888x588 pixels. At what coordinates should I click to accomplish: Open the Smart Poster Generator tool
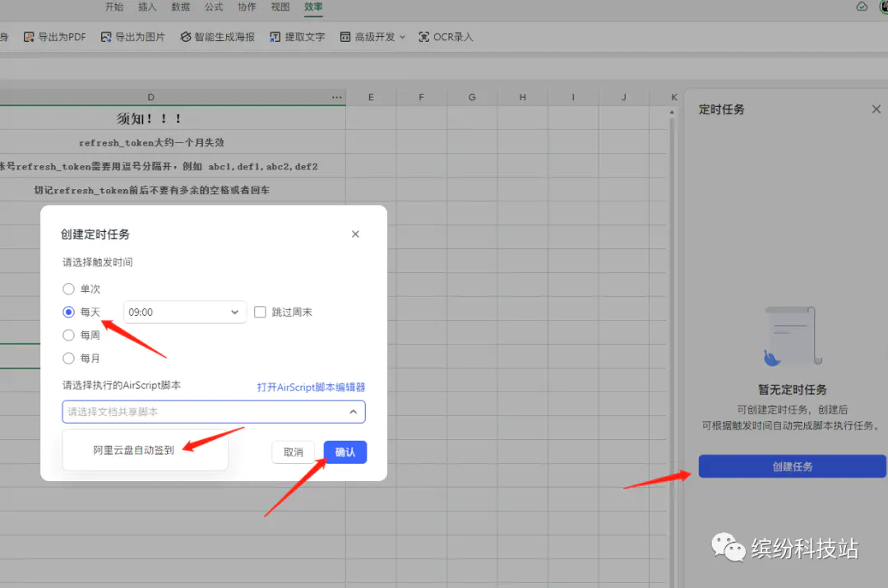coord(186,37)
